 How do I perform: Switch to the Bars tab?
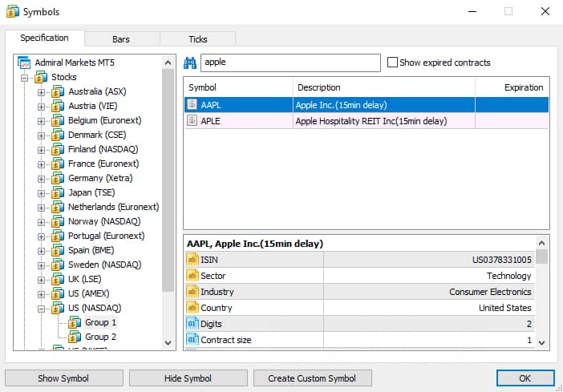pos(121,39)
